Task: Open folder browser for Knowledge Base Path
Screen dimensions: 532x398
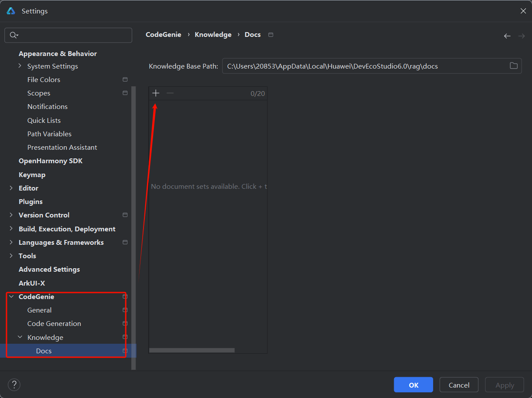Action: point(513,66)
